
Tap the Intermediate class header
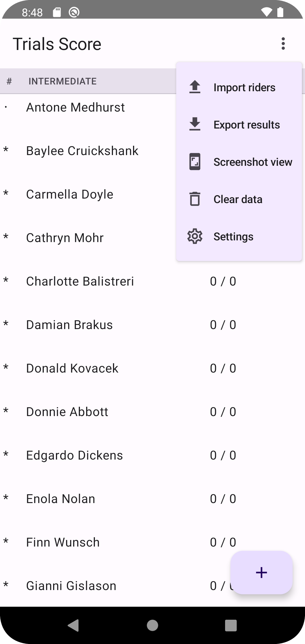(x=62, y=81)
